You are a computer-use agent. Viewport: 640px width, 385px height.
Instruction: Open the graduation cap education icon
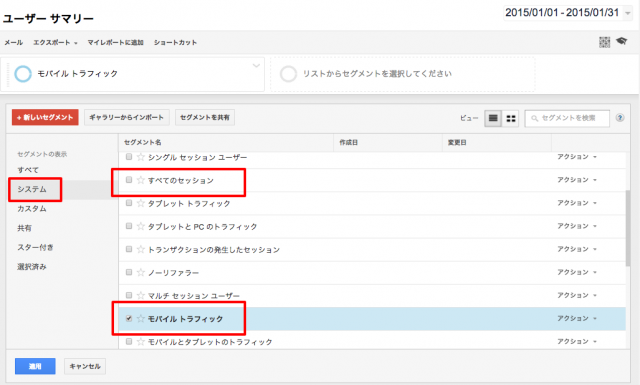pos(622,41)
